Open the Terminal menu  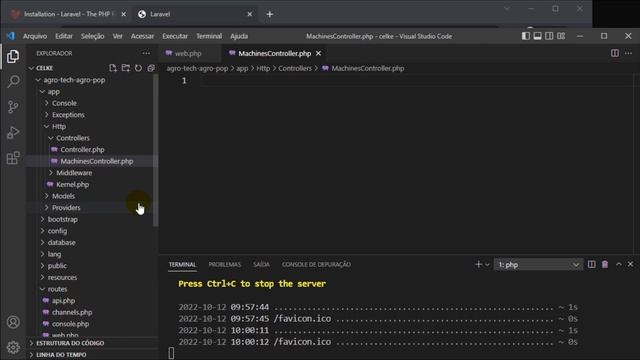point(209,36)
